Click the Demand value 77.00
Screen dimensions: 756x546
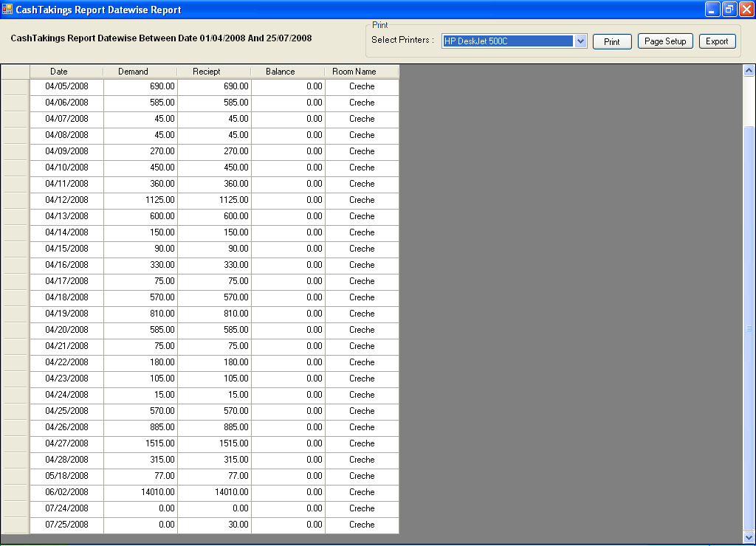click(140, 476)
